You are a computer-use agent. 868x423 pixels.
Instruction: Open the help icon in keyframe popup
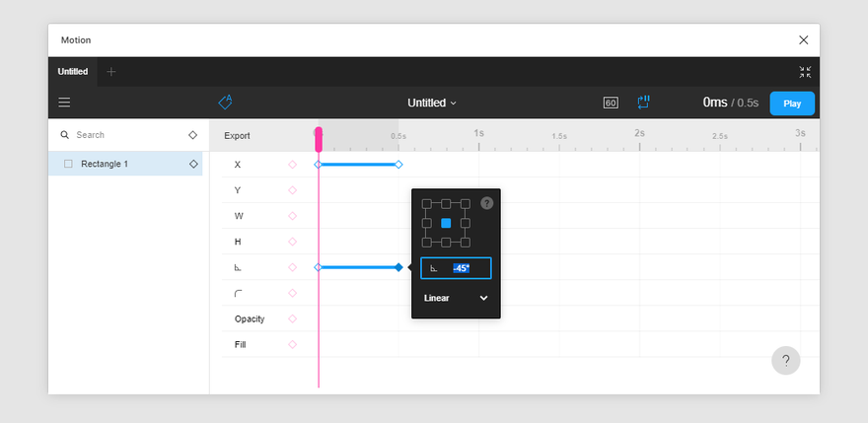[x=486, y=203]
